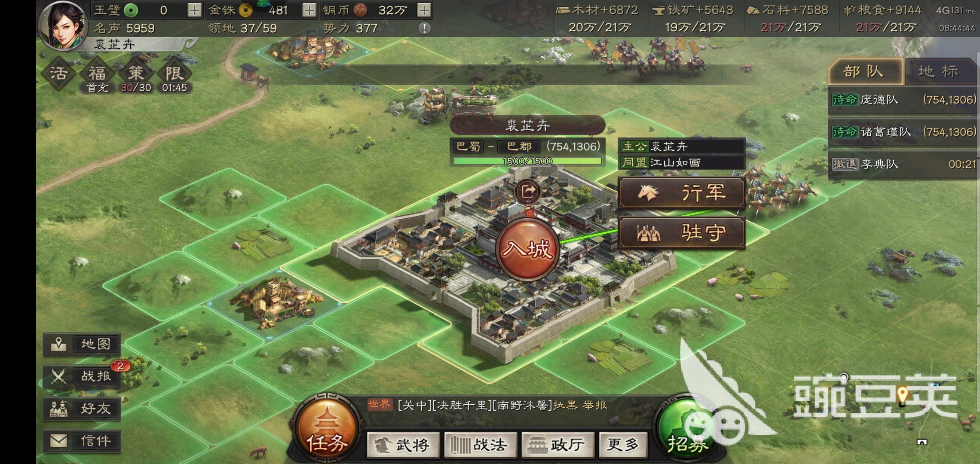
Task: Select the 部队 tab
Action: click(x=866, y=71)
